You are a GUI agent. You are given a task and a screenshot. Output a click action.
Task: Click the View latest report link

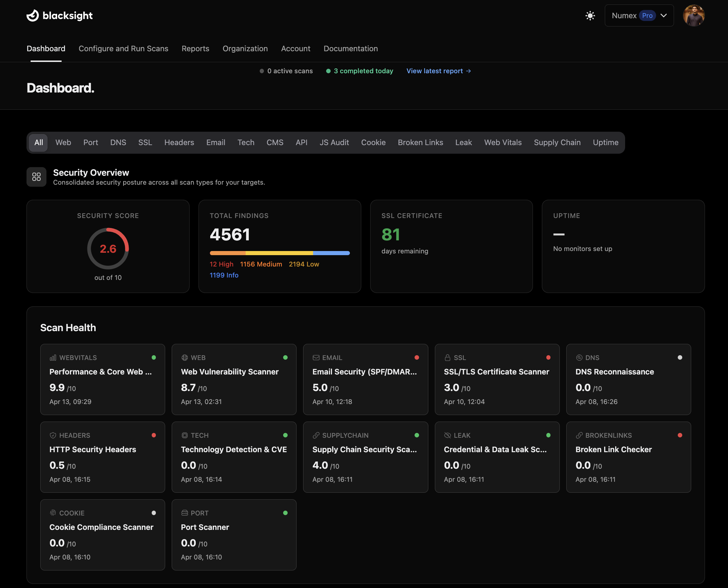438,71
